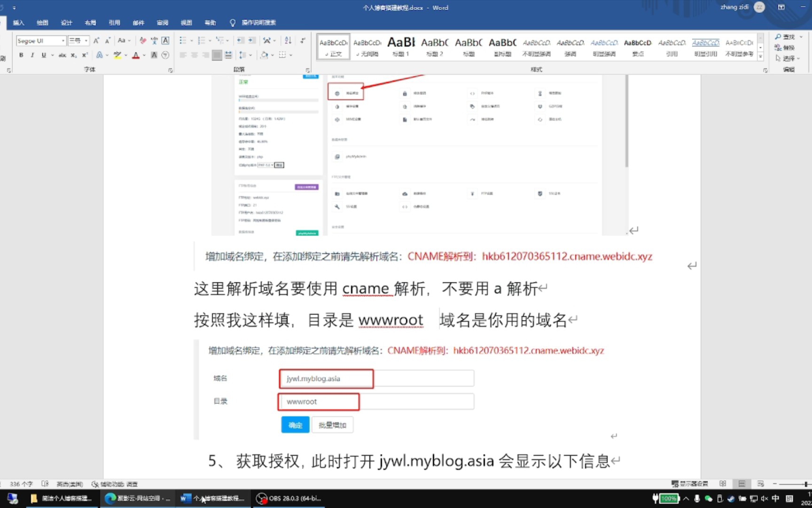
Task: Toggle Underline formatting
Action: point(44,55)
